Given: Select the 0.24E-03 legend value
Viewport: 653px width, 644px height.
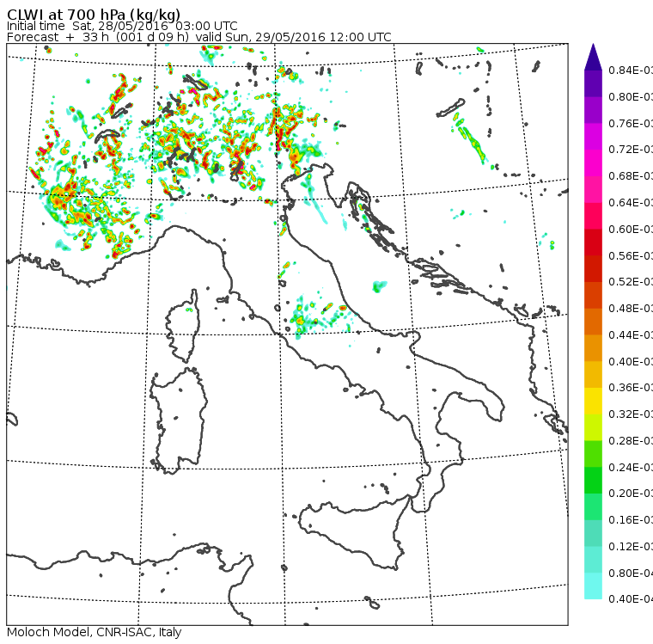Looking at the screenshot, I should 630,467.
